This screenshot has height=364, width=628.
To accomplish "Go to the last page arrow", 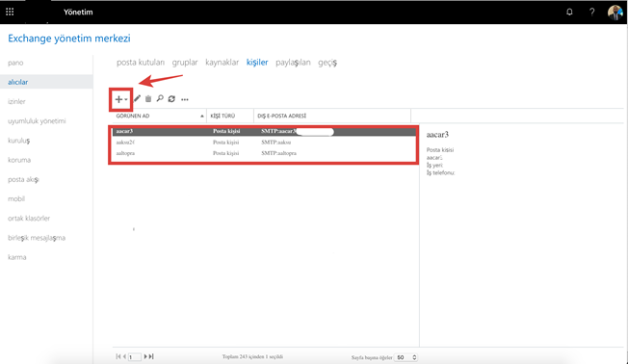I will (x=151, y=356).
